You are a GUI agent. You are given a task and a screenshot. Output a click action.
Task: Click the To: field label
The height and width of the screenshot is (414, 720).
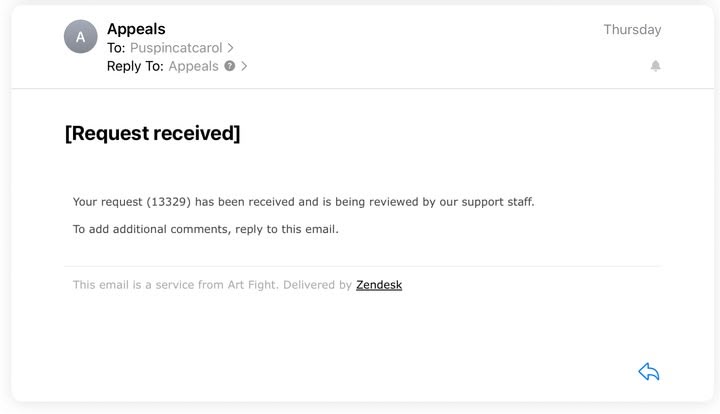pos(116,48)
